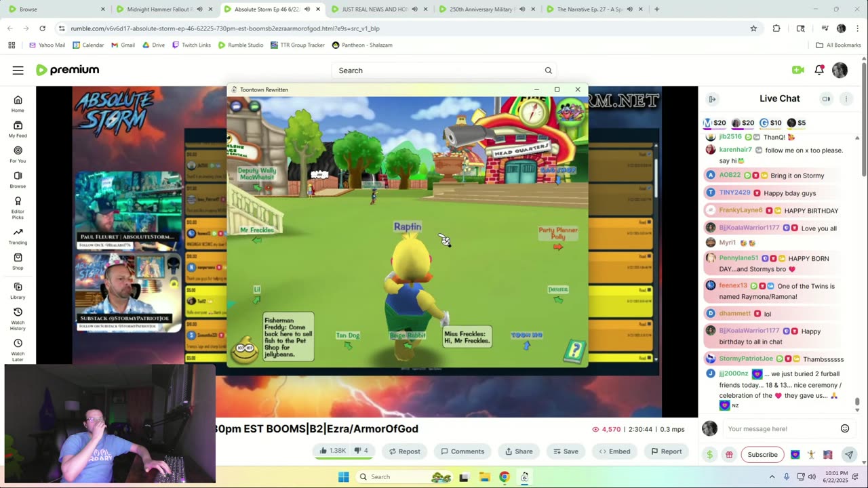Click the Embed button
Image resolution: width=868 pixels, height=488 pixels.
click(x=614, y=451)
